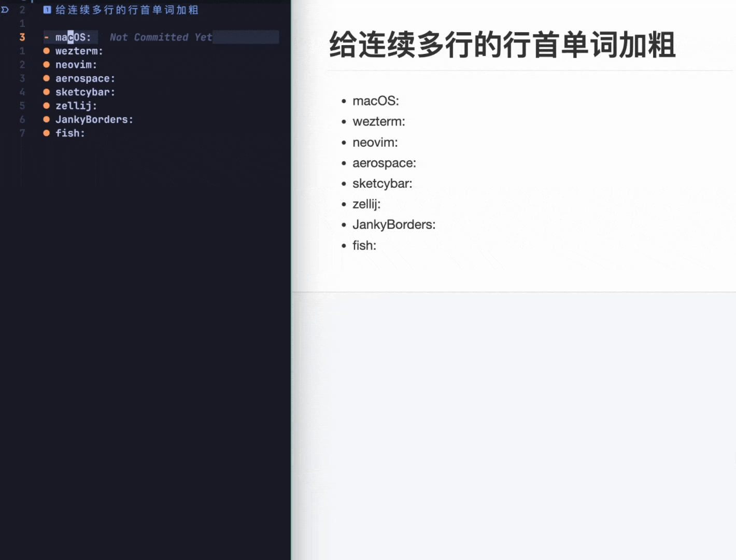Click fish: in the preview list
The width and height of the screenshot is (736, 560).
364,245
